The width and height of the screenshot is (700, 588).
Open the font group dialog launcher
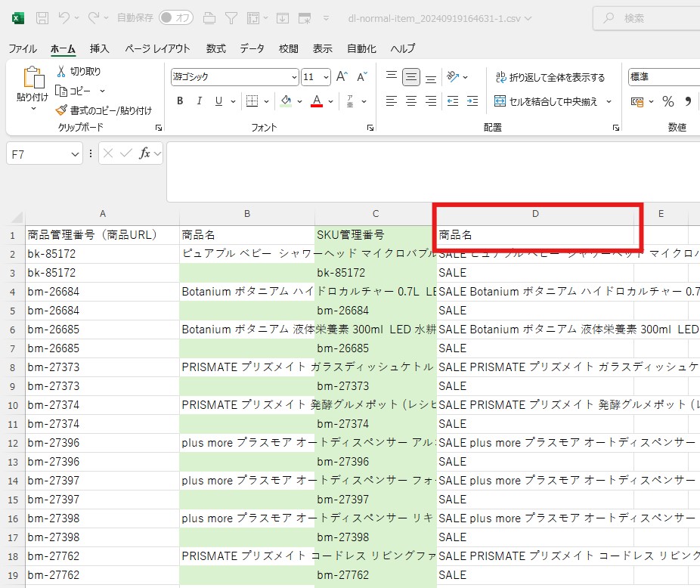click(x=370, y=128)
